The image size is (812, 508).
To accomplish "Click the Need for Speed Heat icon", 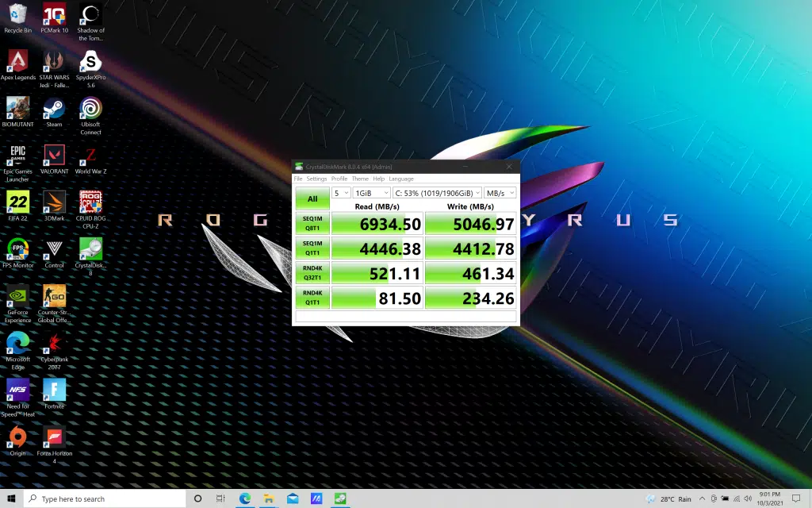I will tap(17, 398).
